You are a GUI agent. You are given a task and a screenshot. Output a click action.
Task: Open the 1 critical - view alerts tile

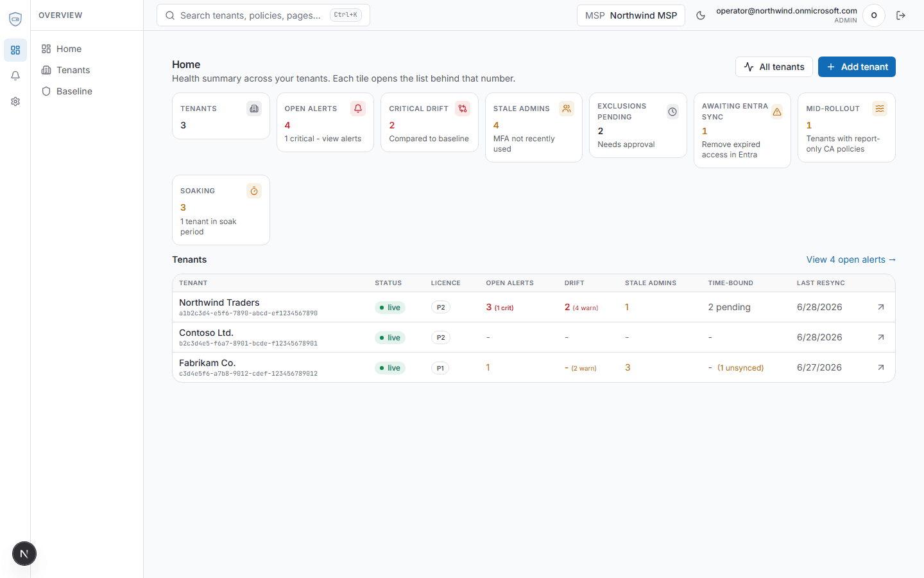(325, 123)
